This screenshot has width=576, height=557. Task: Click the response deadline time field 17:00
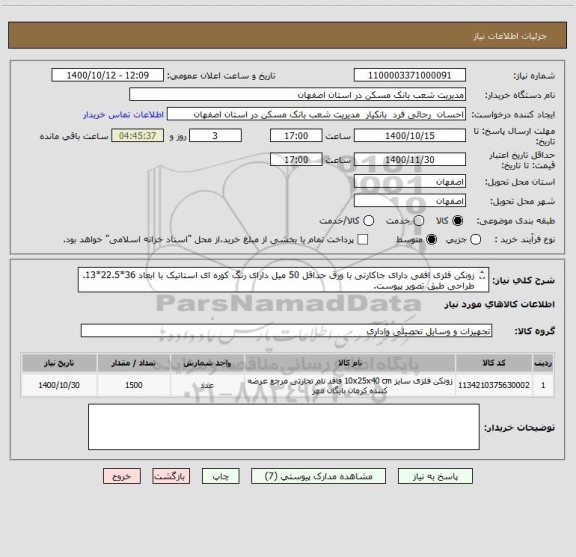coord(296,136)
